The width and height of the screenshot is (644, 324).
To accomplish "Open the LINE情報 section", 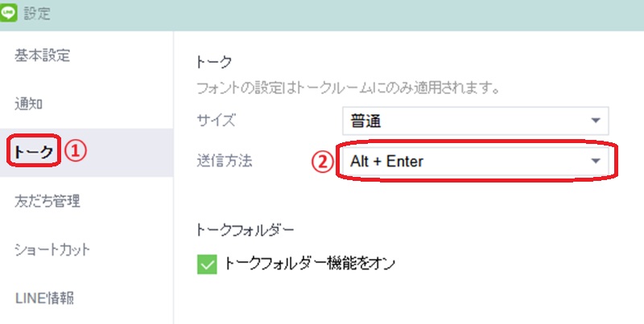I will tap(45, 298).
